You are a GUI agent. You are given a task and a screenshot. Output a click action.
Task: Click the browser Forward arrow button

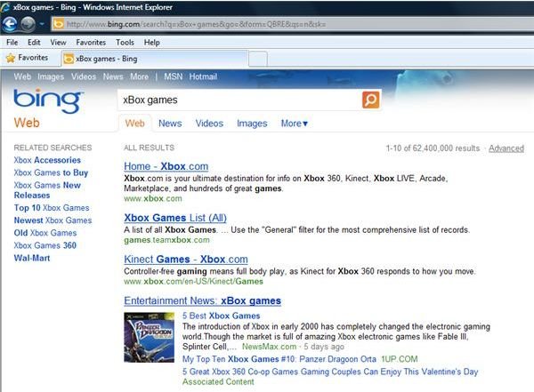28,24
